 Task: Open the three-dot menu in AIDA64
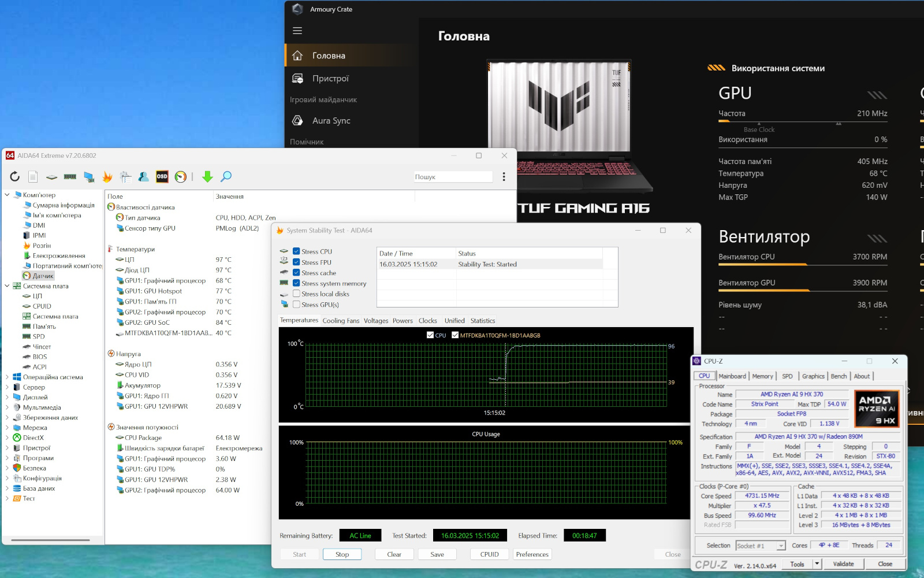point(504,177)
